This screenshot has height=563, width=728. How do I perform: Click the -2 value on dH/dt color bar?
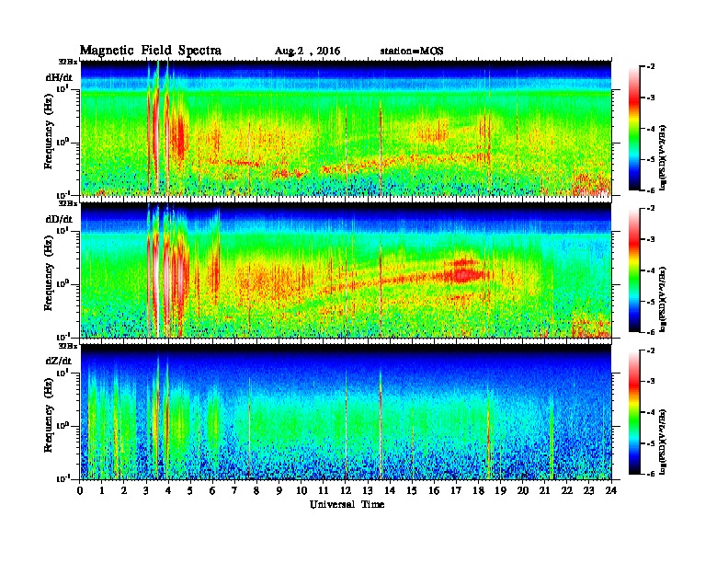[x=651, y=67]
